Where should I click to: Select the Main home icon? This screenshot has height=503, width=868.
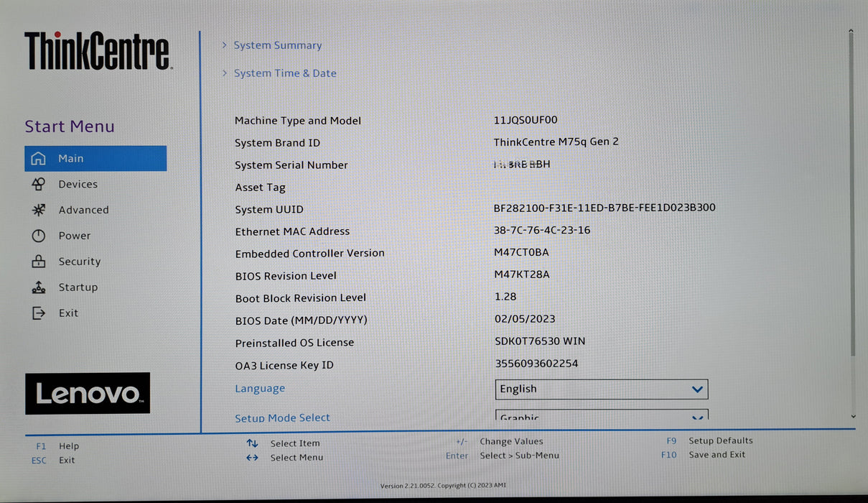coord(38,159)
